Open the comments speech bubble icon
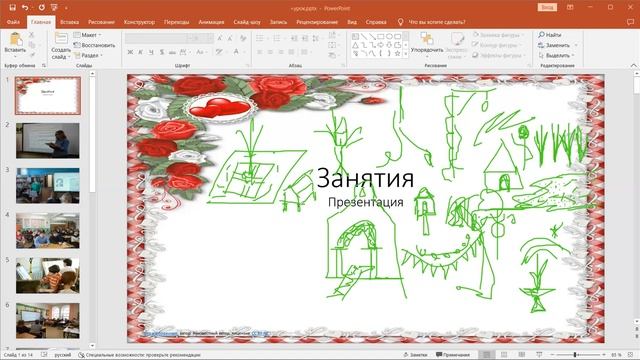Image resolution: width=640 pixels, height=360 pixels. (631, 22)
